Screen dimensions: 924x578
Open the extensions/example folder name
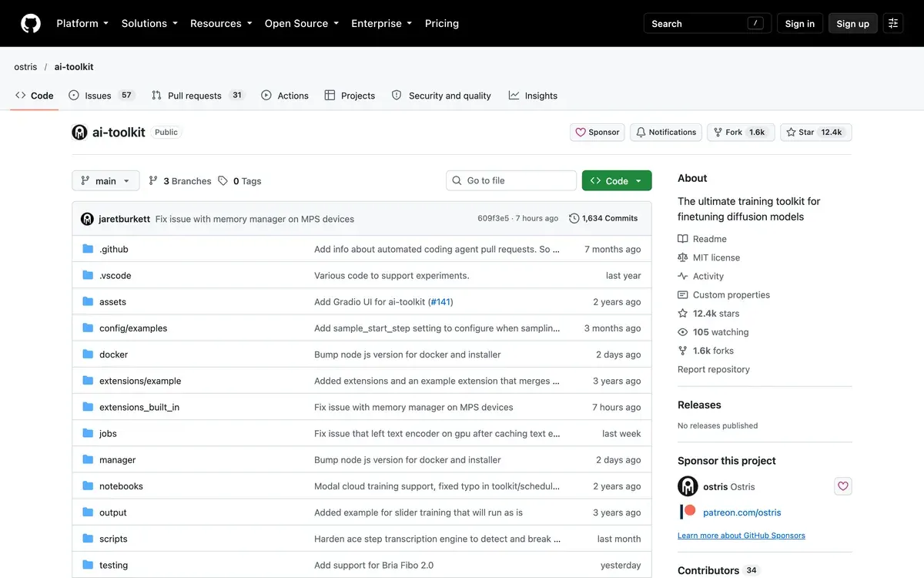[x=140, y=381]
